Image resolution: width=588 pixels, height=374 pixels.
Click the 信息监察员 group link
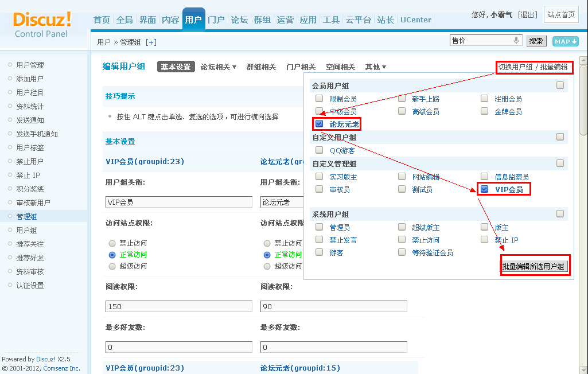(512, 177)
